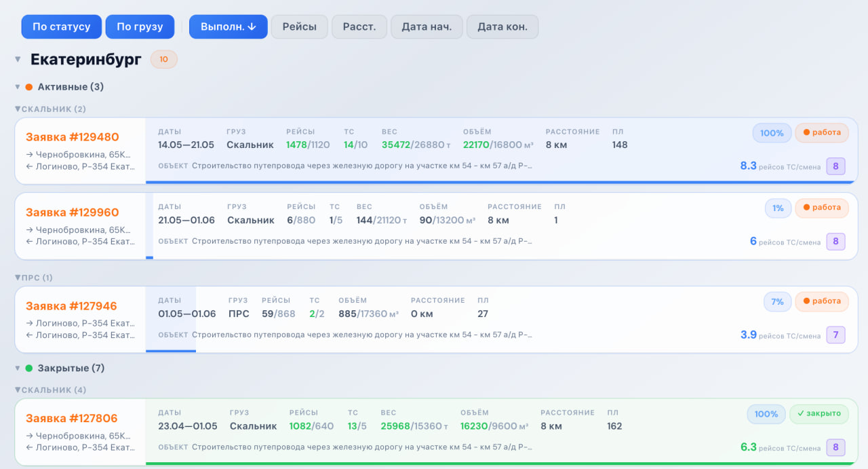Click weight 144/21120 т
Viewport: 868px width, 469px height.
point(382,220)
